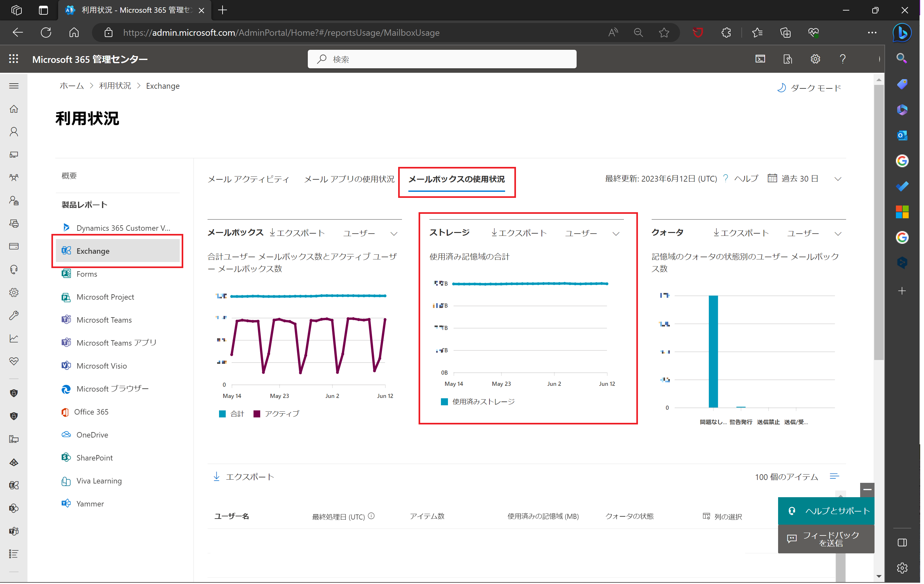The width and height of the screenshot is (924, 584).
Task: Sort by アイテム数 column header
Action: click(427, 517)
